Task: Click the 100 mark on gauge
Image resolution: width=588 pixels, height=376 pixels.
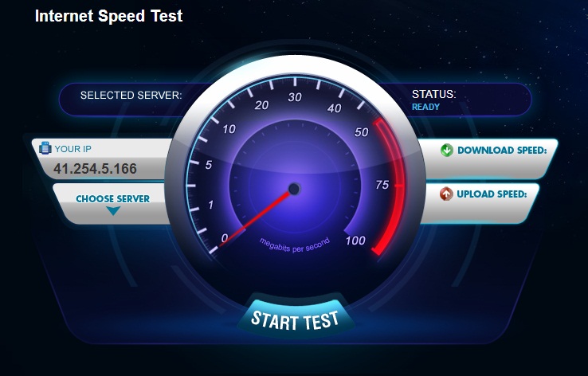Action: [x=355, y=241]
